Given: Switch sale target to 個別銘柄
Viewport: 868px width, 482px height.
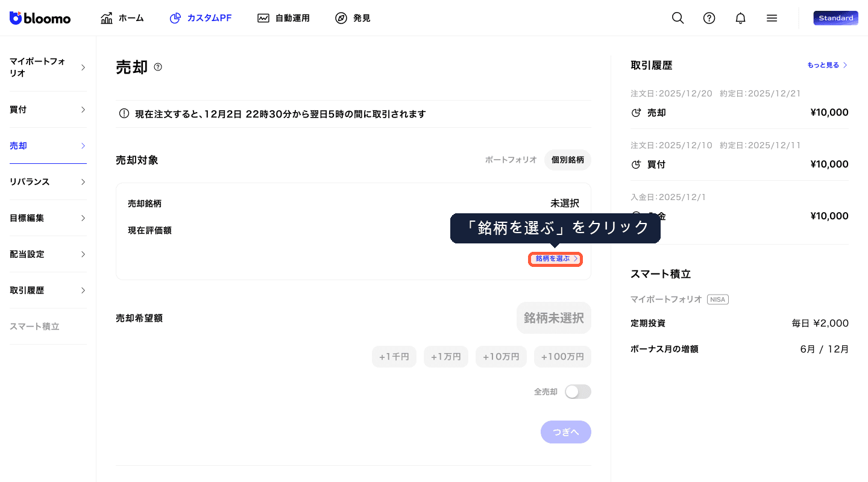Looking at the screenshot, I should click(x=568, y=160).
